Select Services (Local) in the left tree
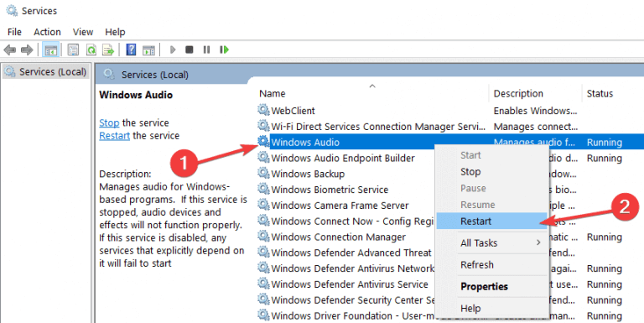Viewport: 644px width, 323px height. (x=46, y=72)
